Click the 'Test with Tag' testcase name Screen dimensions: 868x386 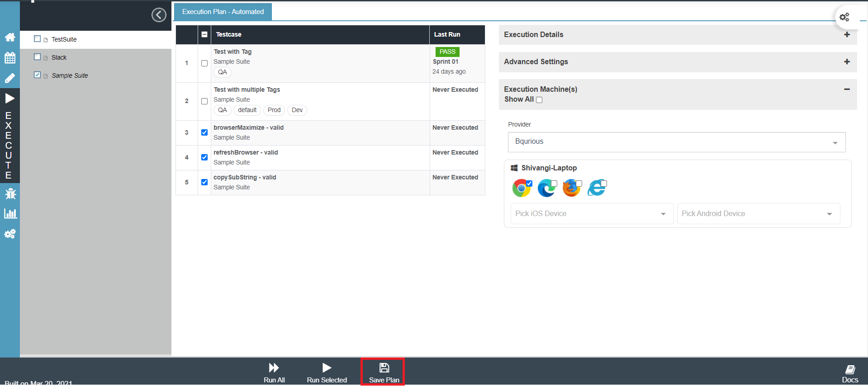tap(232, 52)
